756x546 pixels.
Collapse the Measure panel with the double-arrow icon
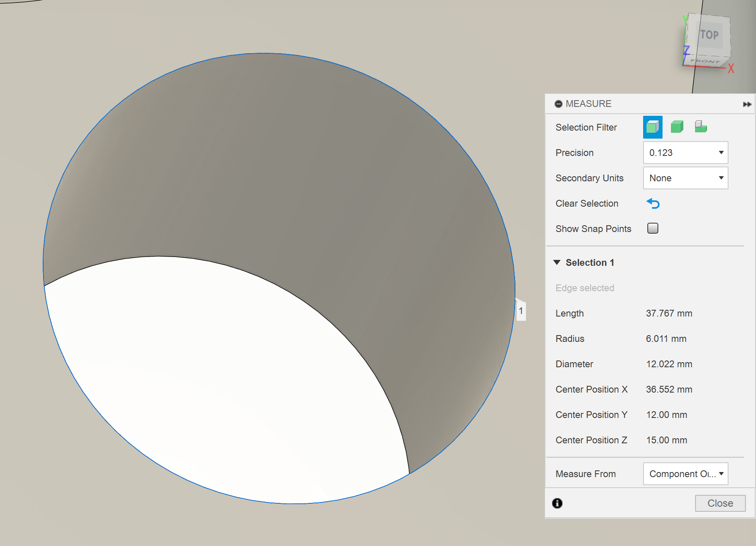(x=747, y=104)
